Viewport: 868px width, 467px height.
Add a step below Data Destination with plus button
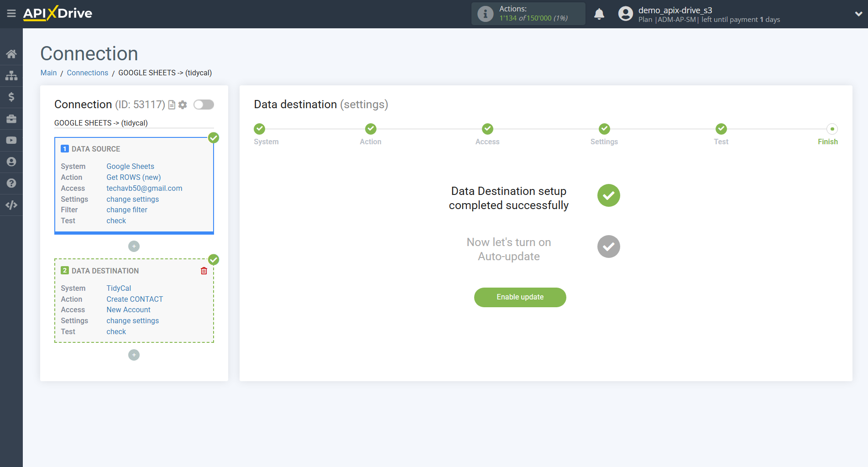(x=134, y=355)
